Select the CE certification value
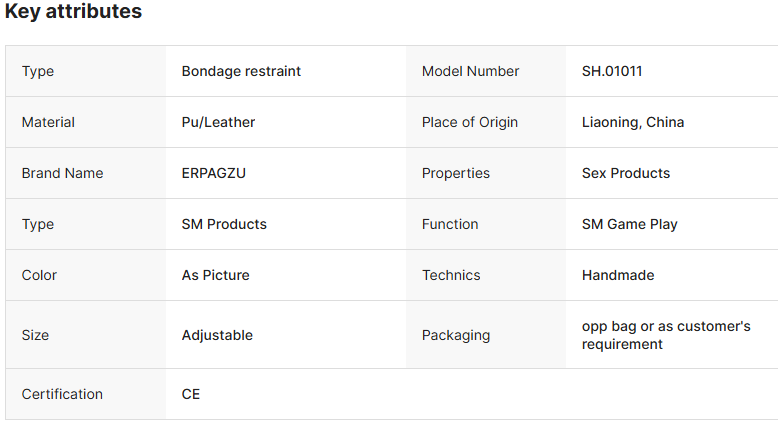Screen dimensions: 778x422 191,394
